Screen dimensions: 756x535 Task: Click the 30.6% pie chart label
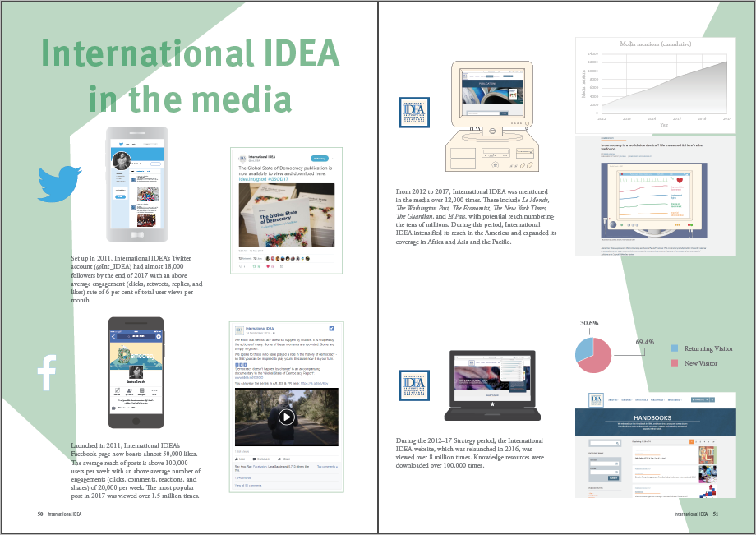pyautogui.click(x=589, y=323)
